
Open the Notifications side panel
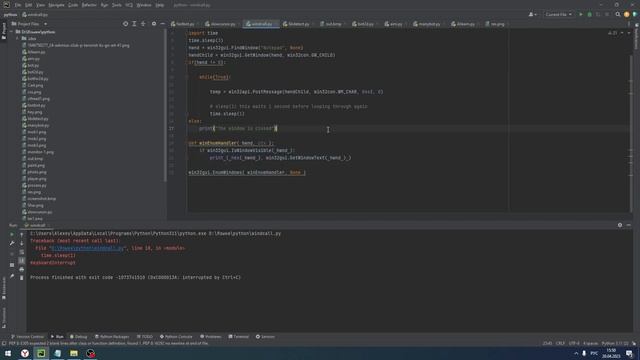tap(637, 35)
